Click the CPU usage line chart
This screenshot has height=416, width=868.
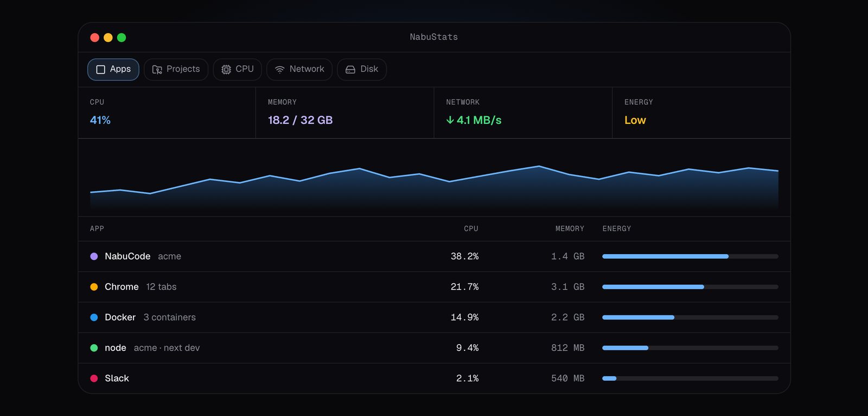(x=434, y=187)
